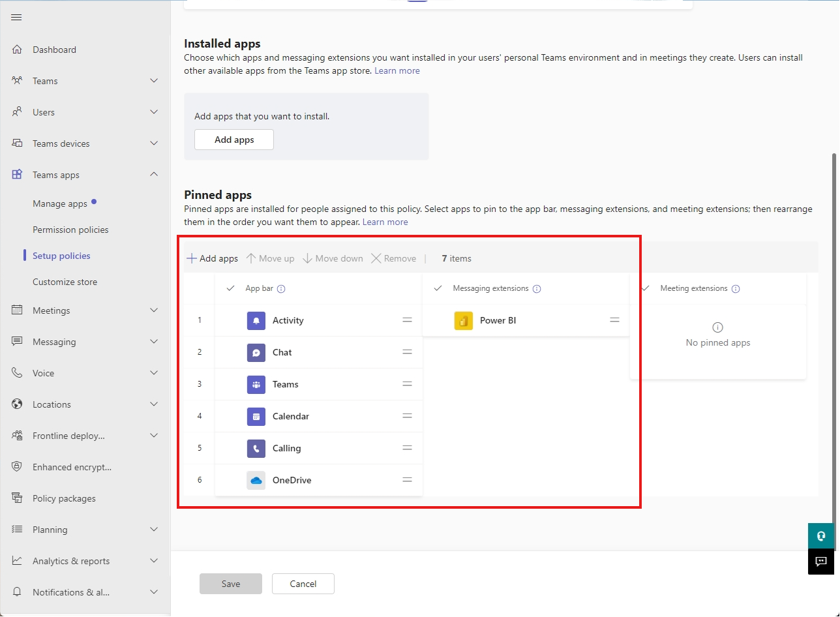Open the Permission policies page
Screen dimensions: 840x617
pos(70,229)
